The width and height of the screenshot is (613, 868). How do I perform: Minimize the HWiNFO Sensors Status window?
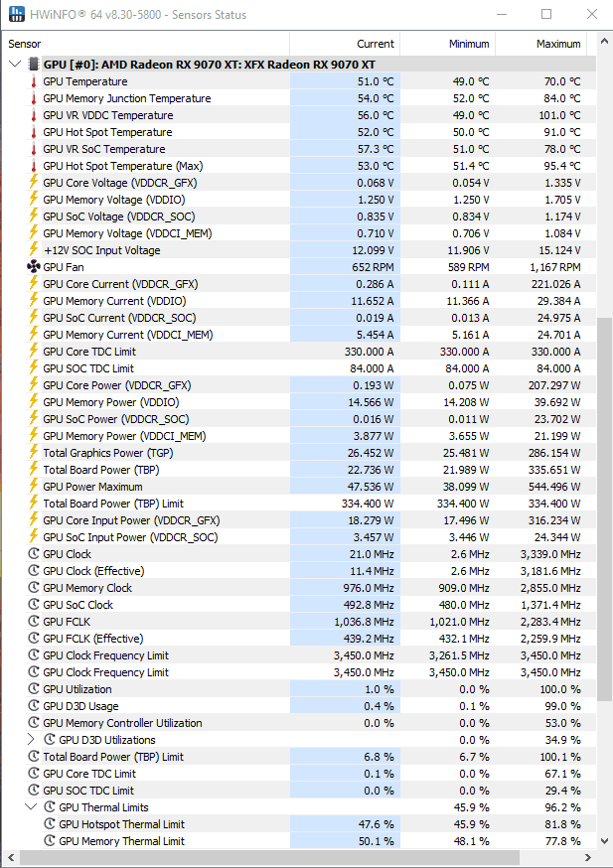pos(502,14)
